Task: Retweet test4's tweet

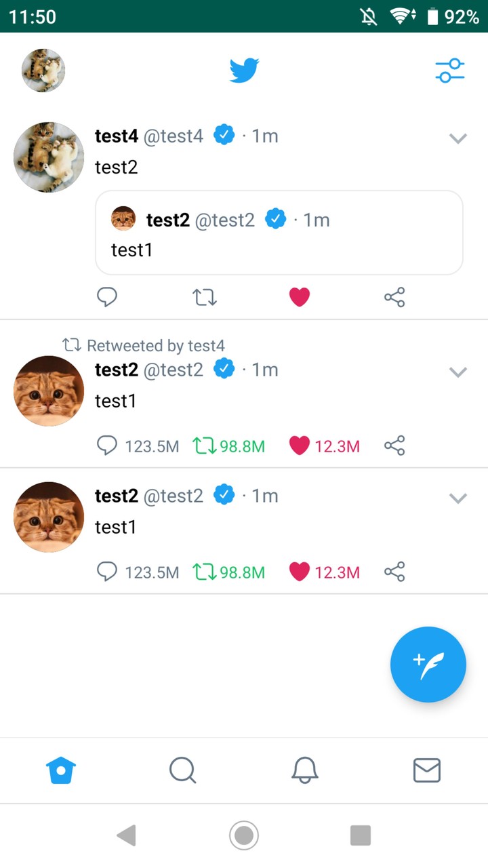Action: click(203, 296)
